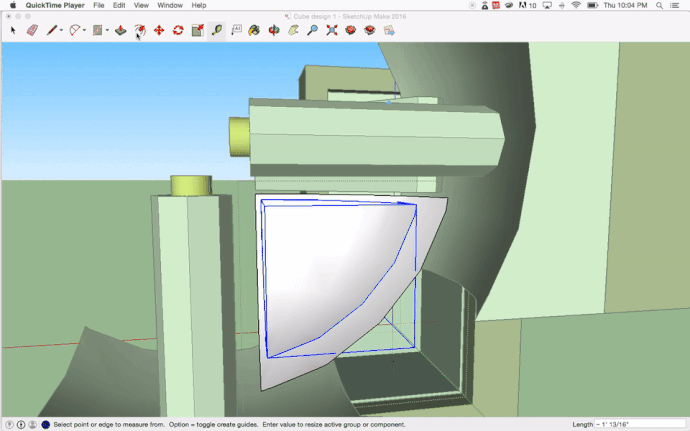The height and width of the screenshot is (431, 690).
Task: Expand the Arc tool variants arrow
Action: pyautogui.click(x=84, y=30)
